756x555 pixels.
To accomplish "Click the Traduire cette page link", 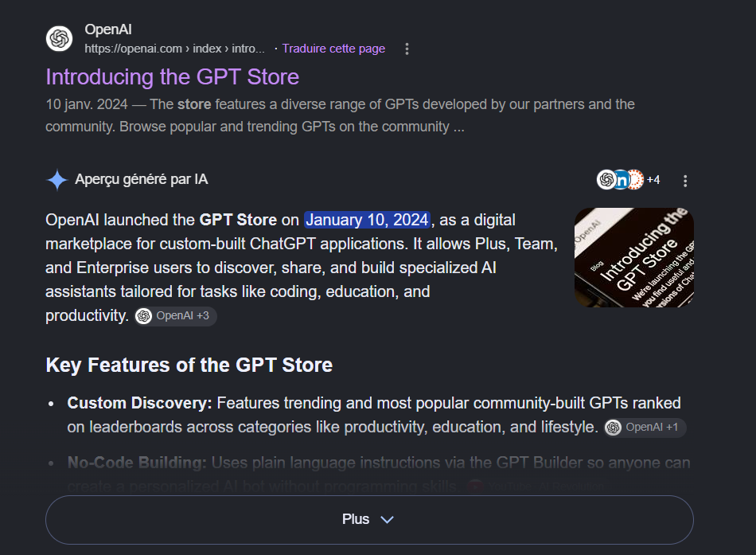I will point(333,49).
